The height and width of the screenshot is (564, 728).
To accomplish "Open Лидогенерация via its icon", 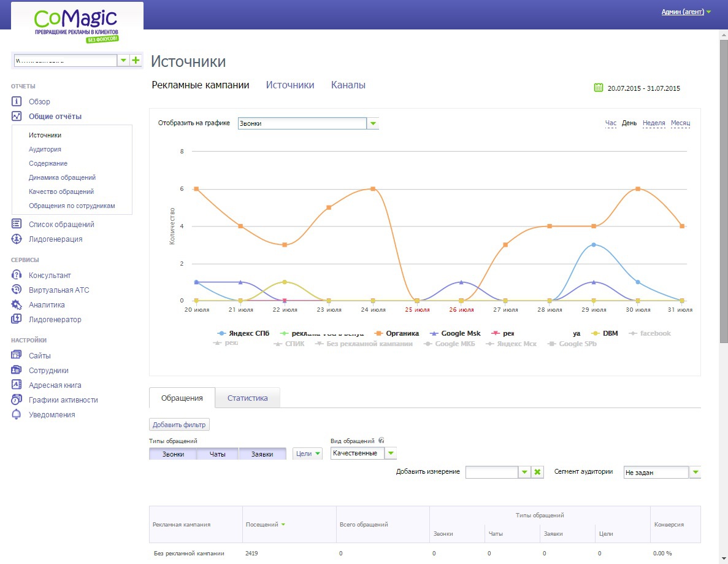I will pos(16,239).
